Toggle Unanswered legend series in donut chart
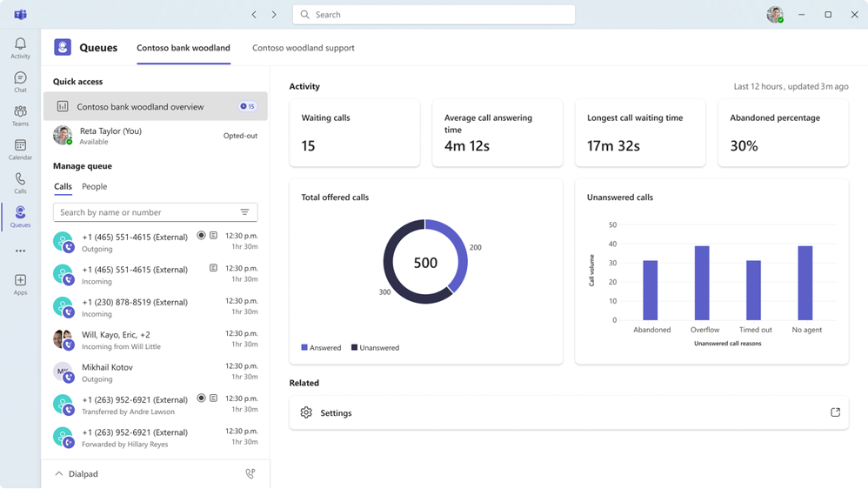The width and height of the screenshot is (868, 489). pyautogui.click(x=376, y=348)
